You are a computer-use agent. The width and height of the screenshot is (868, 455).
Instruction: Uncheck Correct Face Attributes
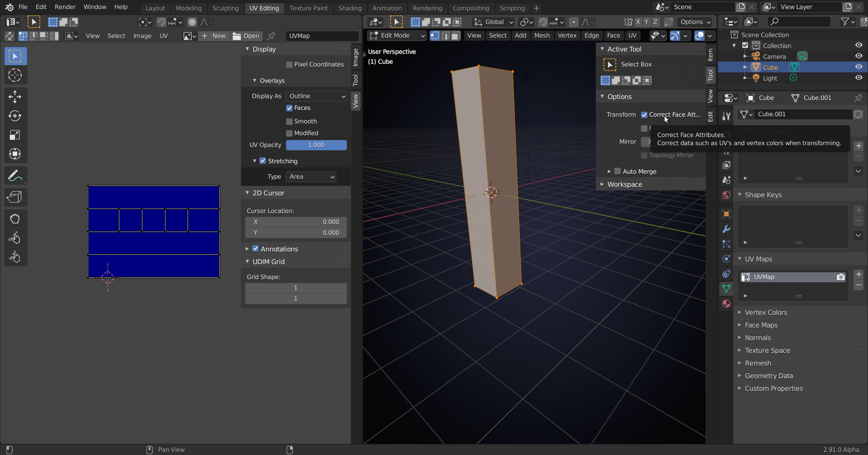[x=644, y=115]
